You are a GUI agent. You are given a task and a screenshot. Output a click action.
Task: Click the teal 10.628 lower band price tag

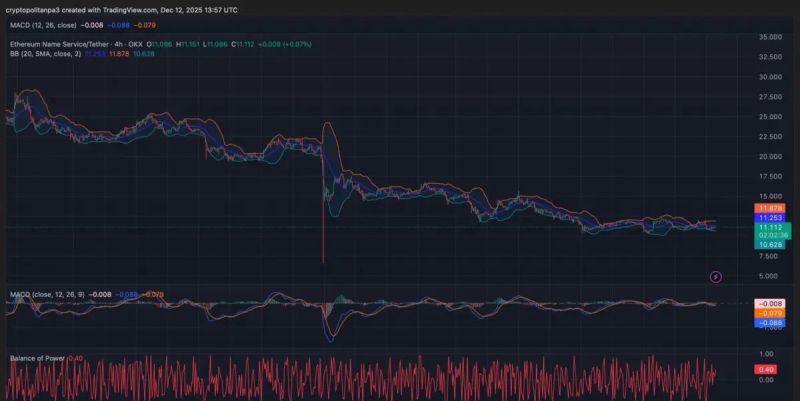770,245
